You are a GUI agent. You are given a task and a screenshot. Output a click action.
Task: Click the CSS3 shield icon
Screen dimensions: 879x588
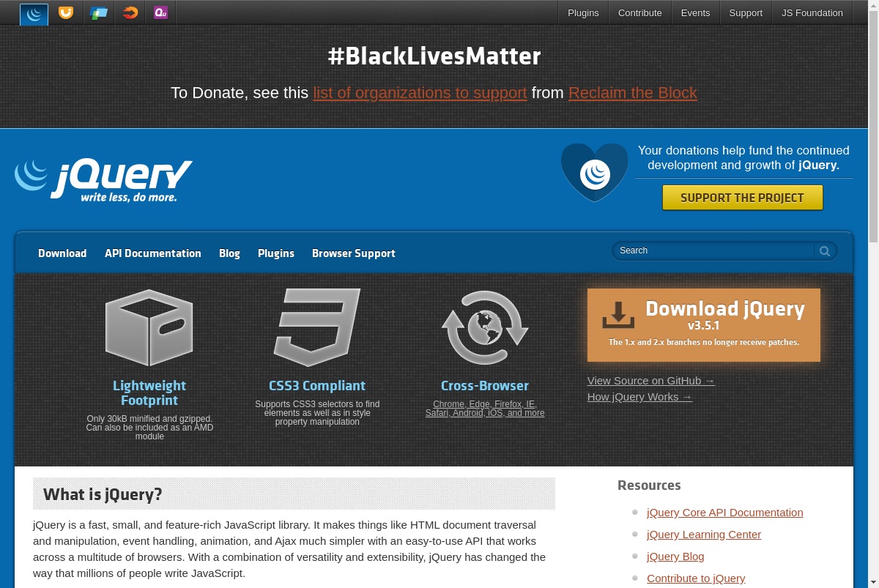(x=317, y=327)
